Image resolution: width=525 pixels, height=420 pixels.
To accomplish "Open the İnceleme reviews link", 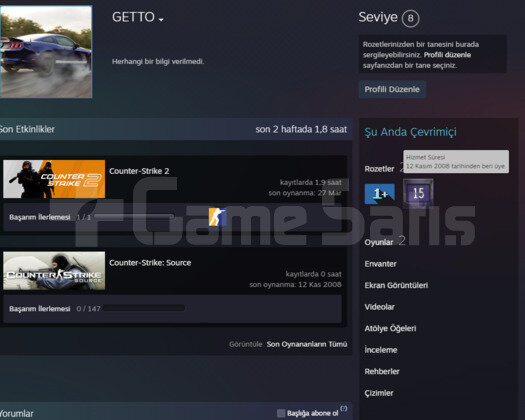I will coord(381,350).
